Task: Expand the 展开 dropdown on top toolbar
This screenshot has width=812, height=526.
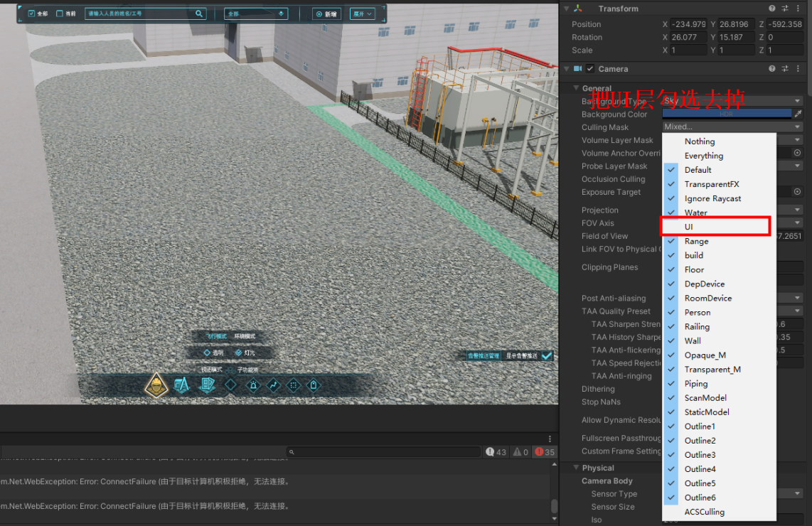Action: click(x=363, y=13)
